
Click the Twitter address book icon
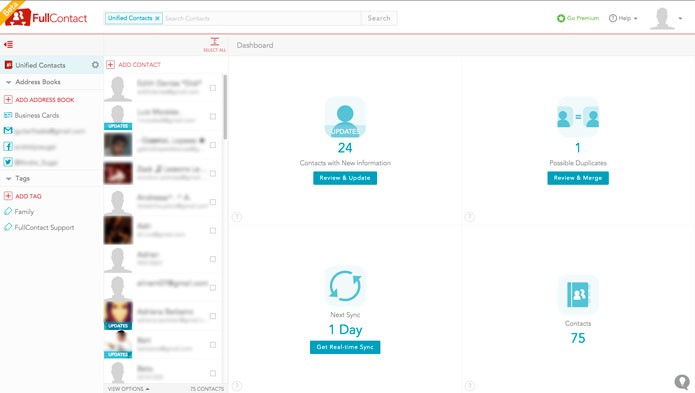[x=8, y=162]
